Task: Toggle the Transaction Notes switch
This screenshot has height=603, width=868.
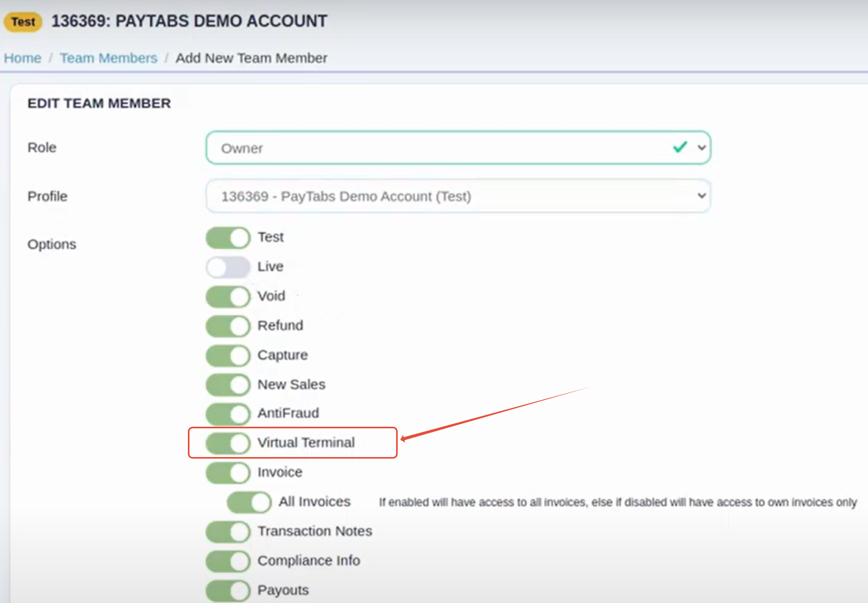Action: point(228,532)
